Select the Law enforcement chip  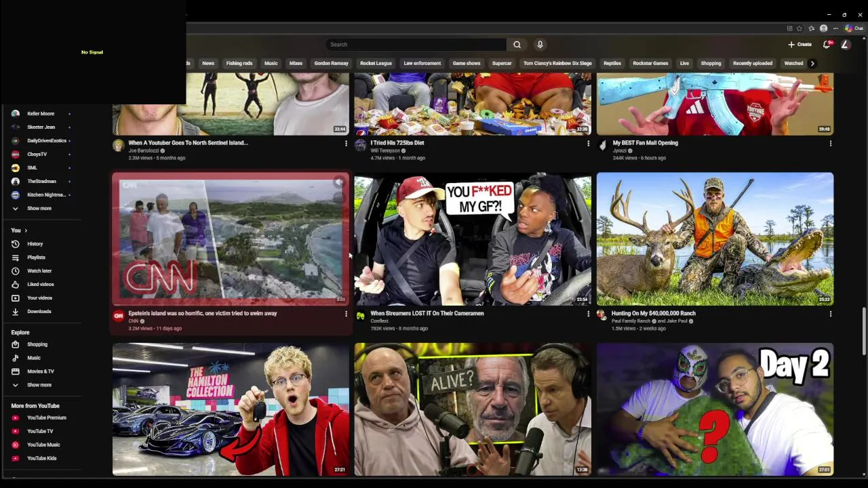[x=422, y=64]
